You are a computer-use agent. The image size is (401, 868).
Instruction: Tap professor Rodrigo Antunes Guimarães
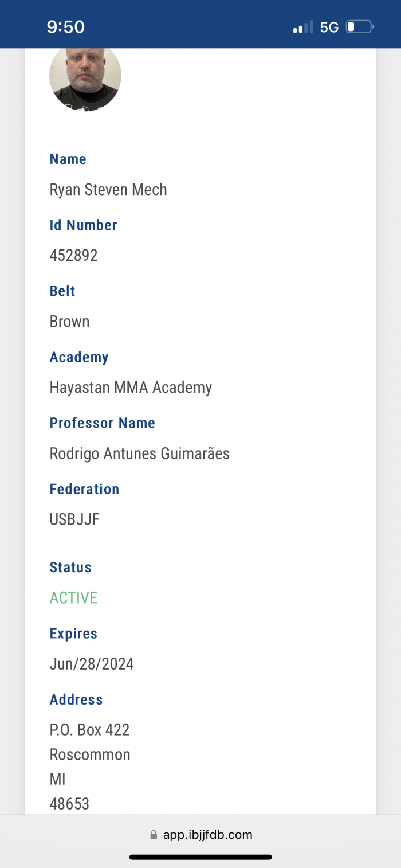pyautogui.click(x=139, y=453)
